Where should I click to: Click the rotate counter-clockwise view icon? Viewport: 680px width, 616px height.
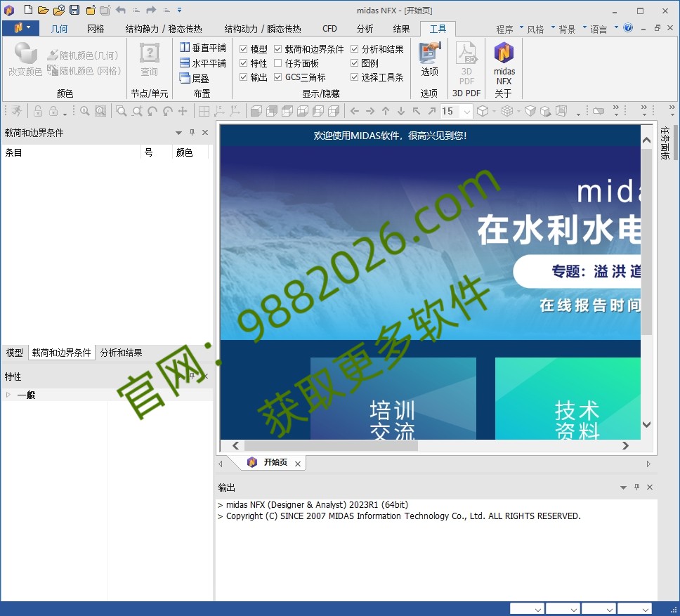click(152, 112)
